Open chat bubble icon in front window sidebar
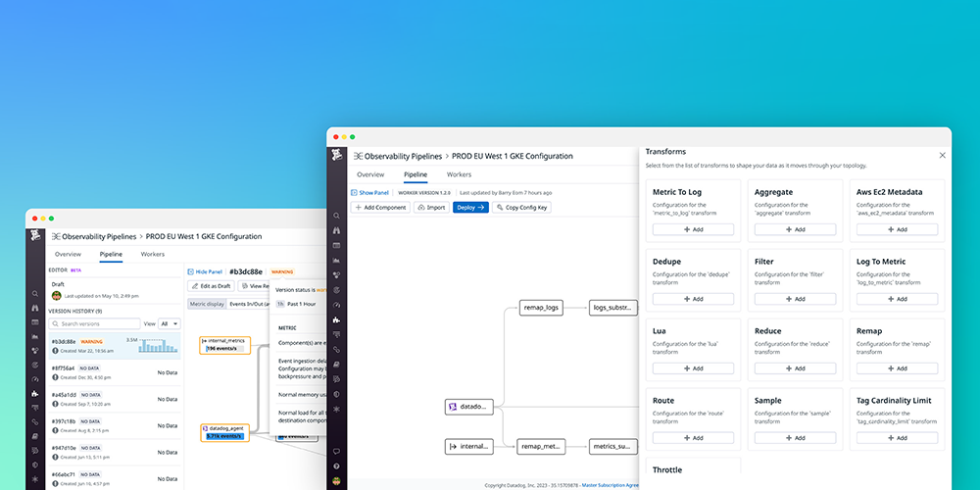Image resolution: width=980 pixels, height=490 pixels. [x=336, y=451]
